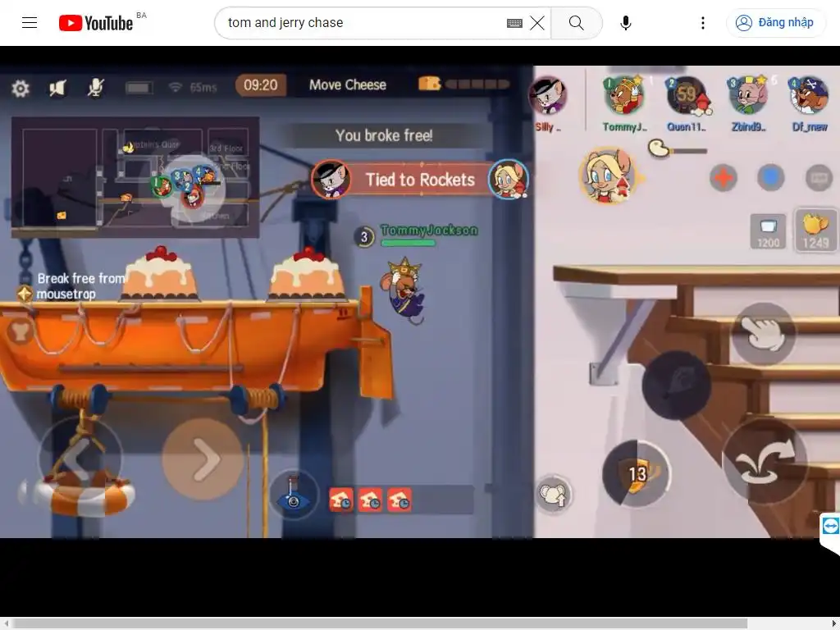Click the You broke free! message
Screen dimensions: 840x630
[x=384, y=135]
